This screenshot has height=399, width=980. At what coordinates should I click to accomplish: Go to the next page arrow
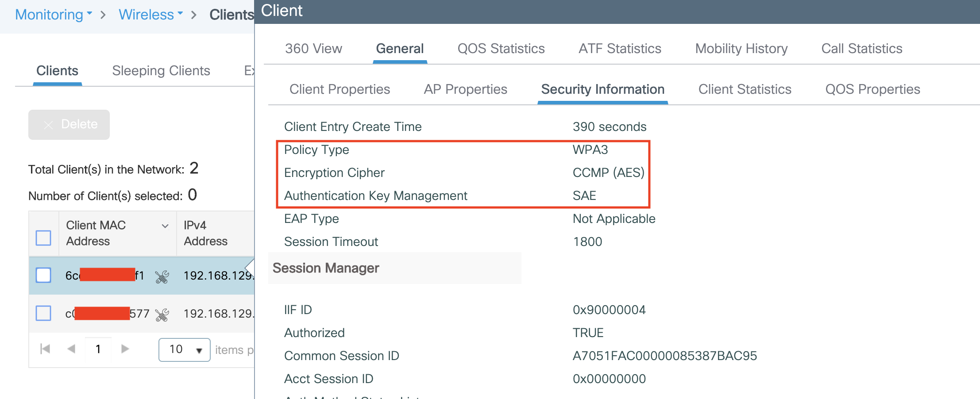tap(125, 349)
